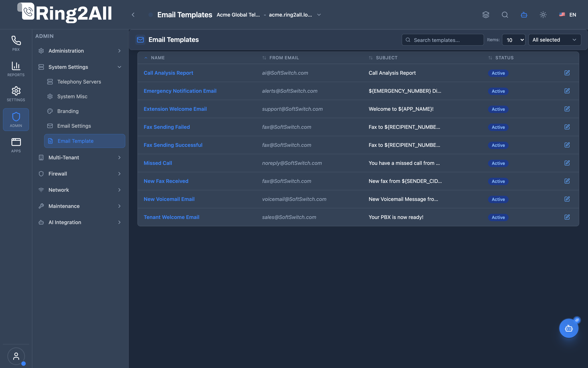The width and height of the screenshot is (588, 368).
Task: Expand the Network menu group
Action: [80, 190]
